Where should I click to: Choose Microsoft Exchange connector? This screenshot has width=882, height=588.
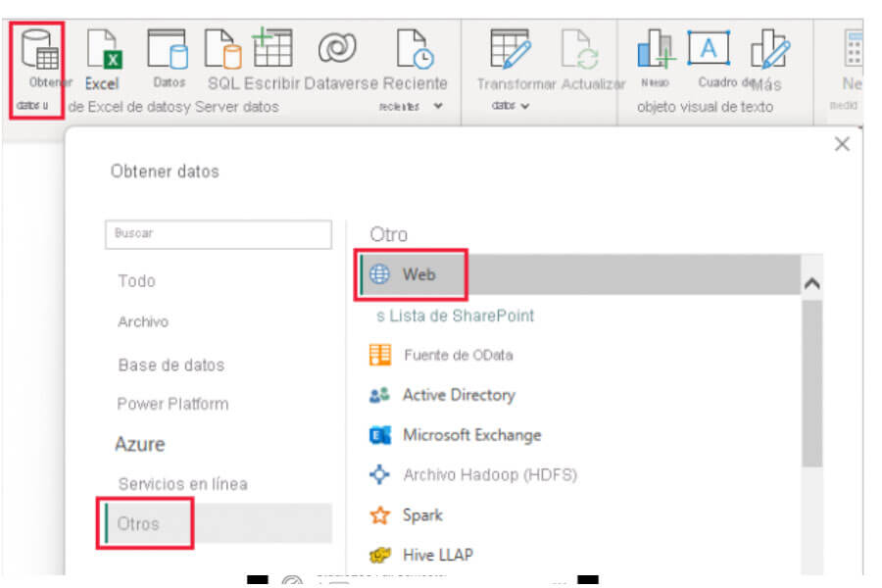tap(472, 435)
